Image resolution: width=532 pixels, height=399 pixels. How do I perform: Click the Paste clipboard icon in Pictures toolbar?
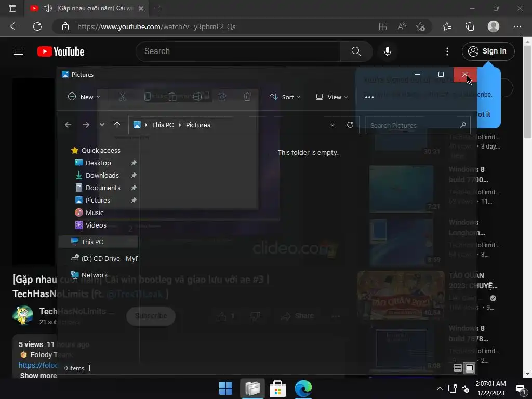(x=172, y=97)
